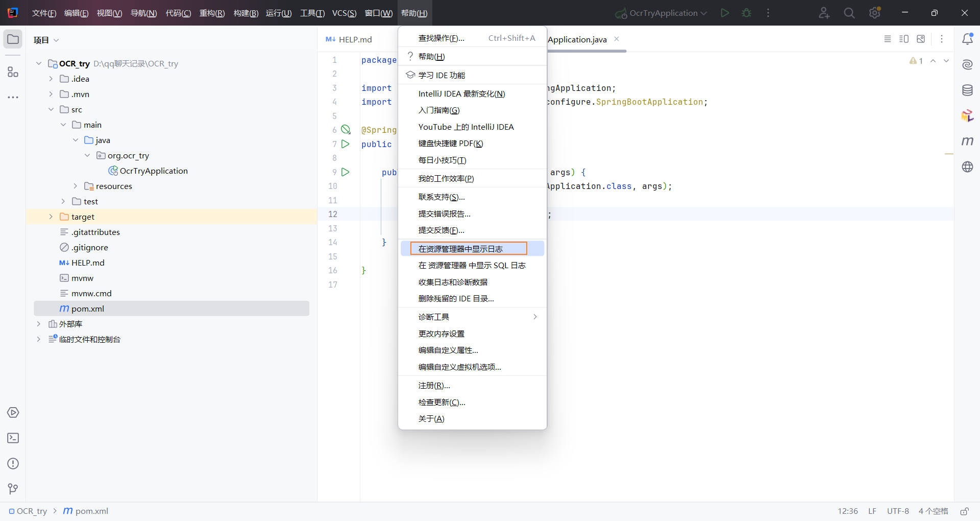Image resolution: width=980 pixels, height=521 pixels.
Task: Expand the 外部库 node
Action: coord(38,324)
